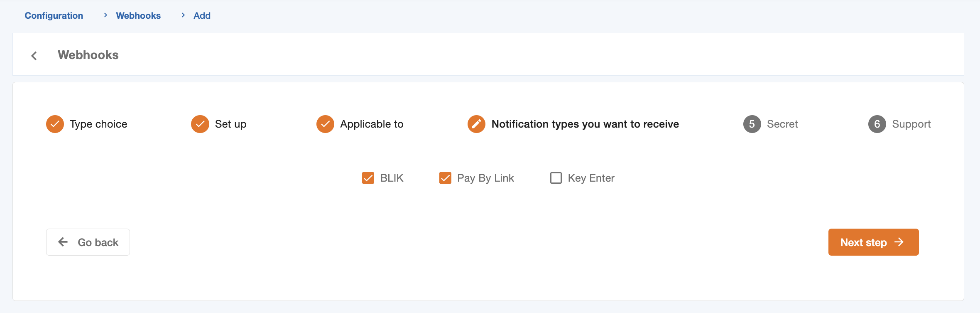The width and height of the screenshot is (980, 313).
Task: Uncheck the Pay By Link checkbox
Action: (445, 178)
